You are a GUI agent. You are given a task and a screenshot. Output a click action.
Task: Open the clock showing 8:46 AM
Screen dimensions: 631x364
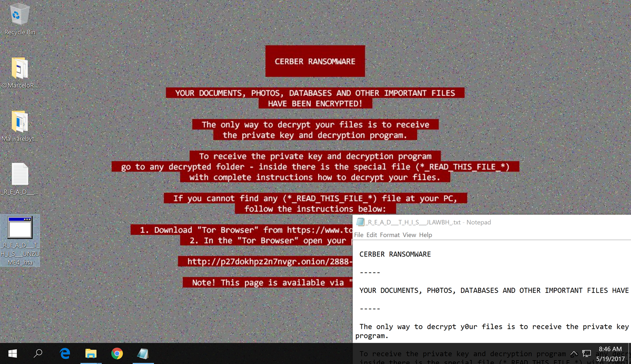[610, 354]
